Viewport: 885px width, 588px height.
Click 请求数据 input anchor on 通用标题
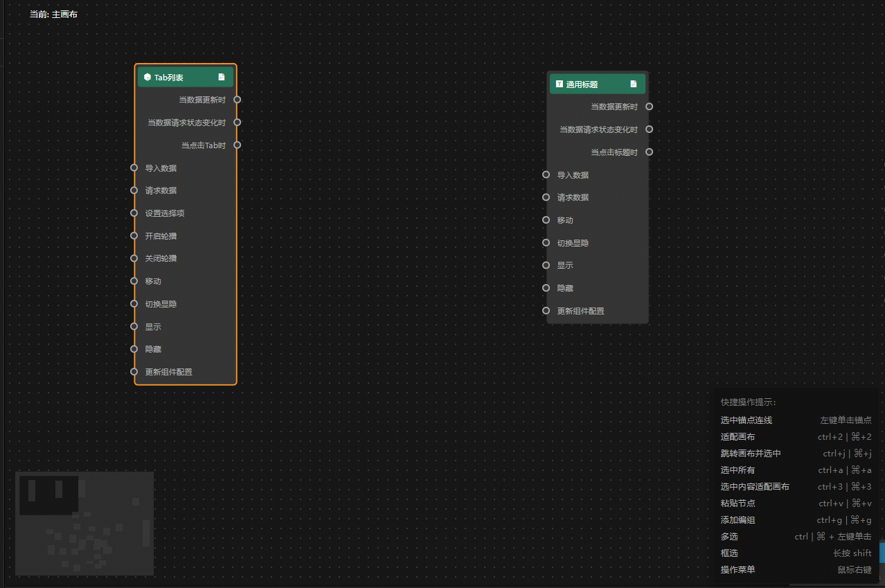click(x=546, y=197)
